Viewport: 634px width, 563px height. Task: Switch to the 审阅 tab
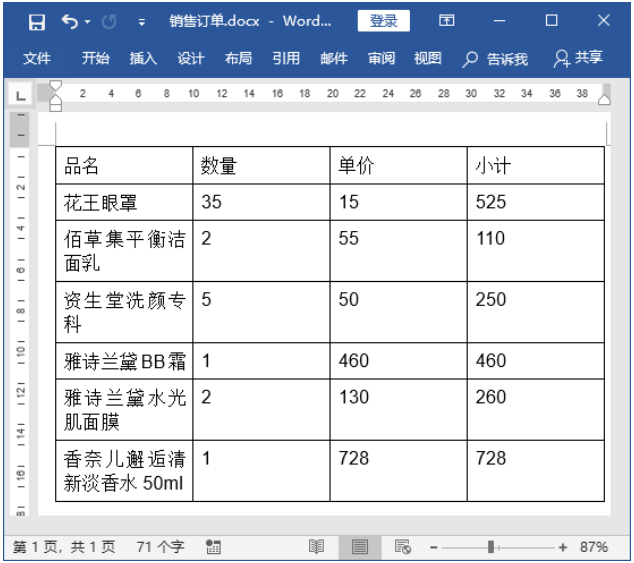(381, 58)
